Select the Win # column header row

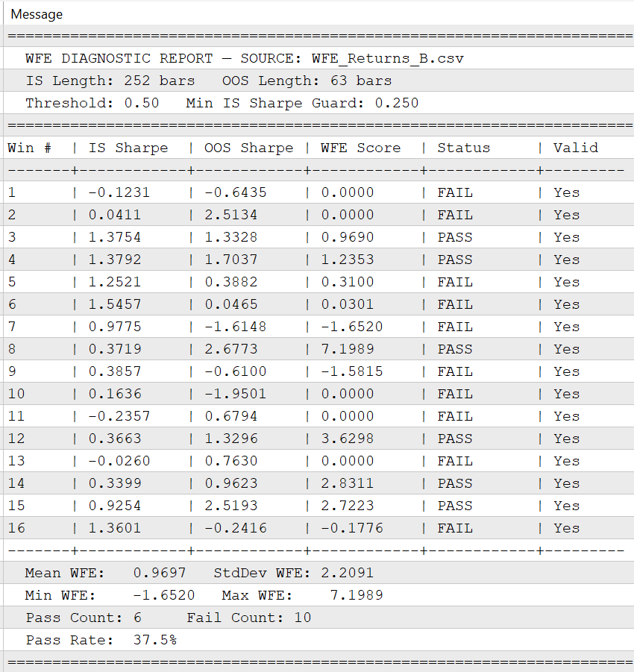click(318, 148)
